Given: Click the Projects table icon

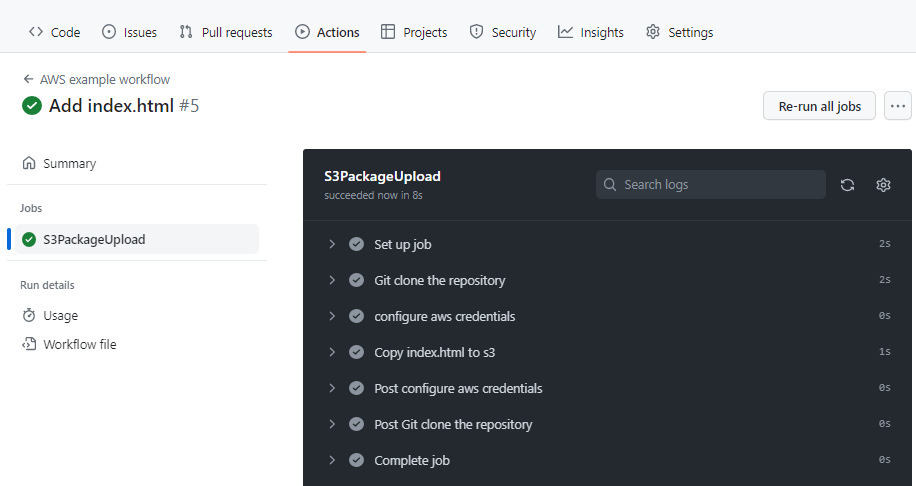Looking at the screenshot, I should (388, 32).
